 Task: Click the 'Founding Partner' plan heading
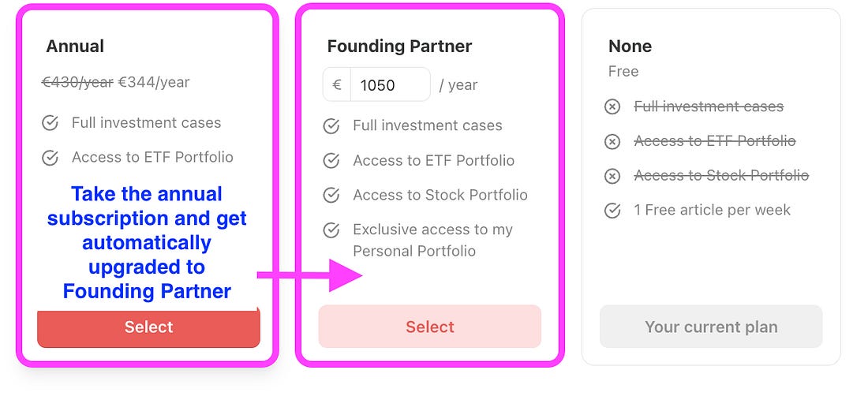[399, 47]
